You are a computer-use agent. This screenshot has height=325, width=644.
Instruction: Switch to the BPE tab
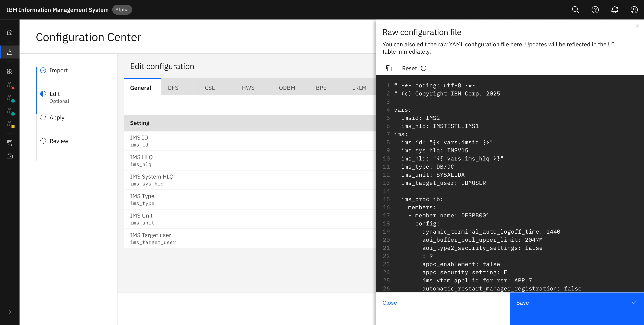[328, 87]
